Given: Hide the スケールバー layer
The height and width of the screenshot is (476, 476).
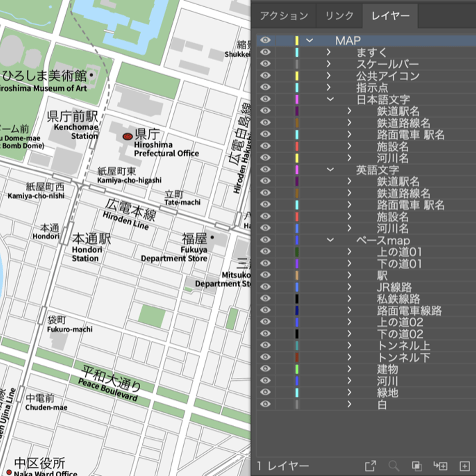Looking at the screenshot, I should click(265, 64).
